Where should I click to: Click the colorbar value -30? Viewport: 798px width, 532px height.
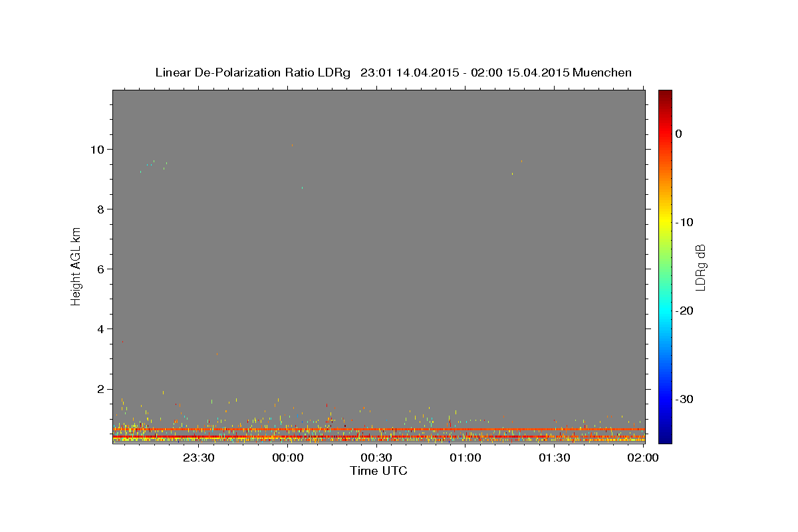[685, 399]
